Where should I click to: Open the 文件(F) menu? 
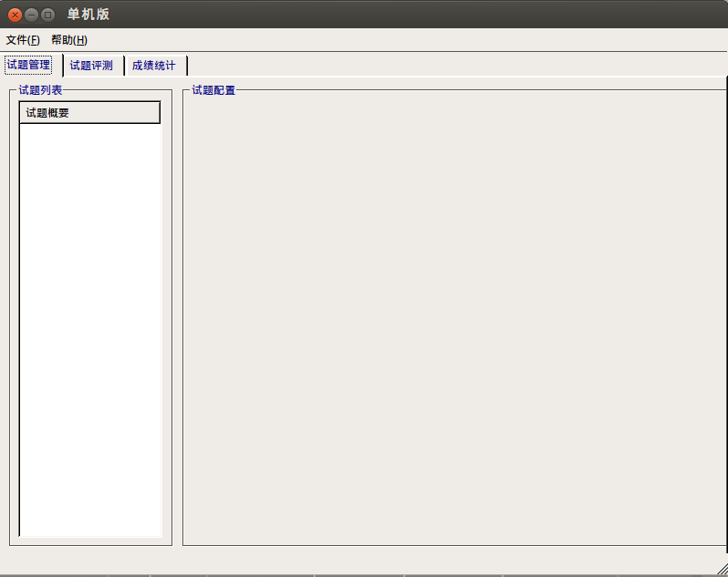click(x=23, y=40)
